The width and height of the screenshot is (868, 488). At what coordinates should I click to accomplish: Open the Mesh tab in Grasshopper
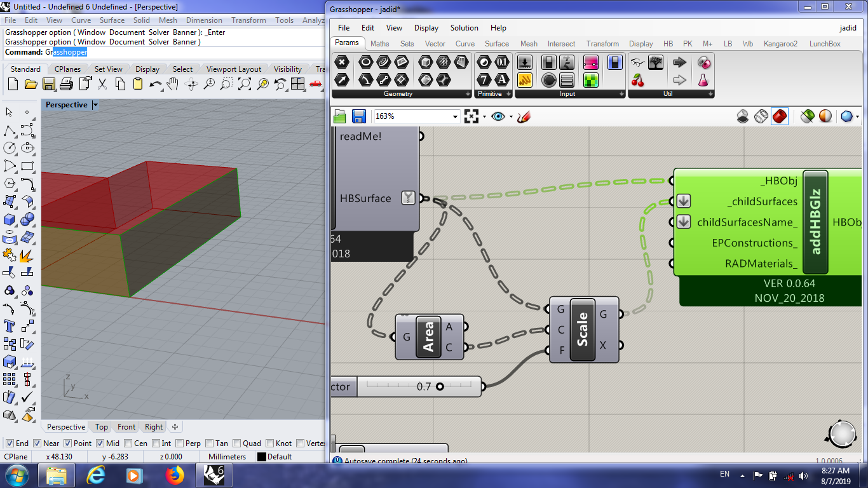tap(529, 44)
